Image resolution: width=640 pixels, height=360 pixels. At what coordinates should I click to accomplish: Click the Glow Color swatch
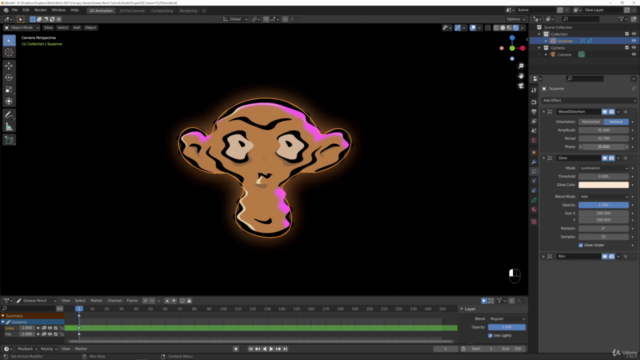[x=604, y=185]
